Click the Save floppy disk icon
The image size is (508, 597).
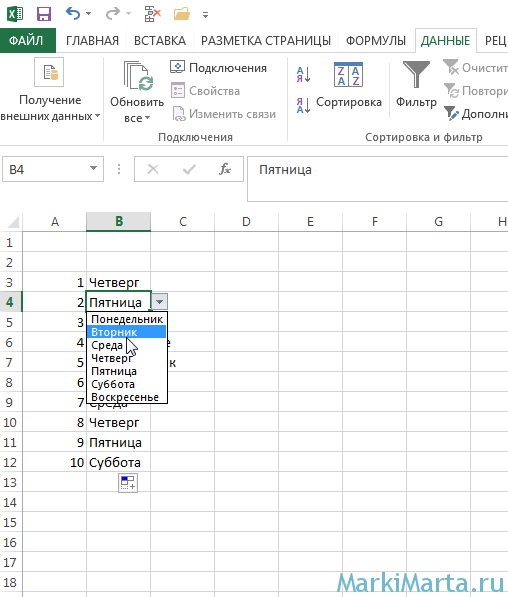point(44,14)
